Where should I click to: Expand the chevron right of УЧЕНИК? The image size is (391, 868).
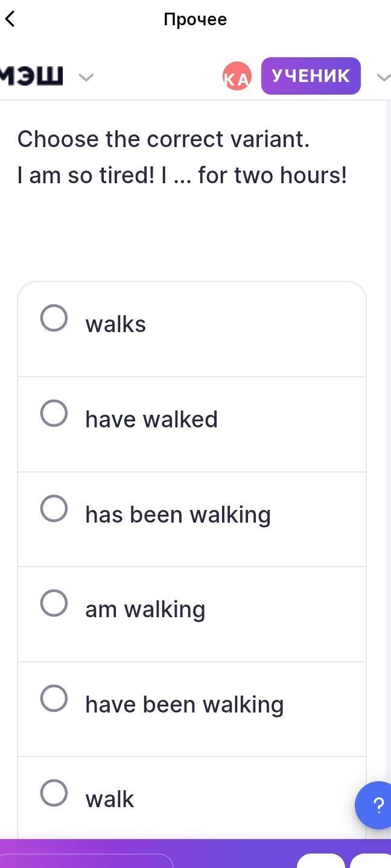click(383, 77)
